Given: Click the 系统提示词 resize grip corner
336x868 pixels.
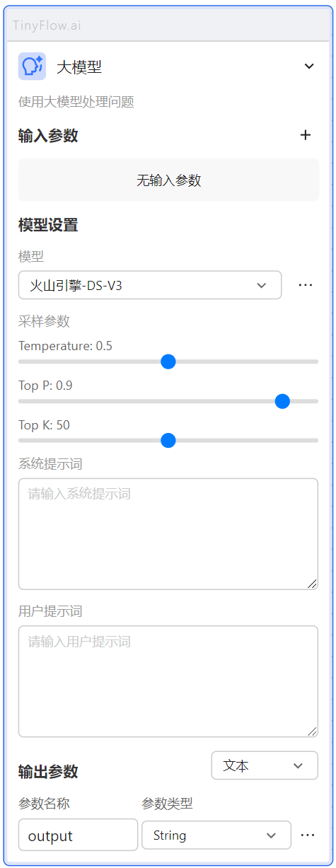Looking at the screenshot, I should tap(312, 584).
